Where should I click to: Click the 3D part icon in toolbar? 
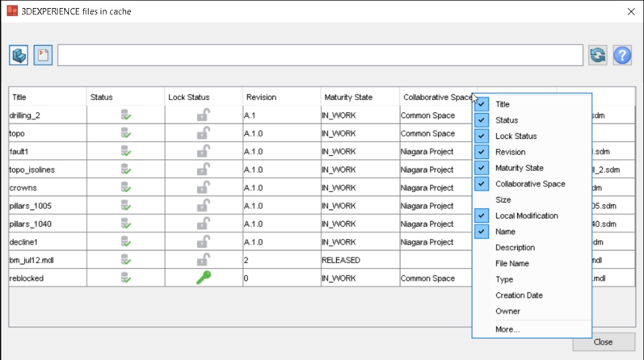pyautogui.click(x=19, y=55)
